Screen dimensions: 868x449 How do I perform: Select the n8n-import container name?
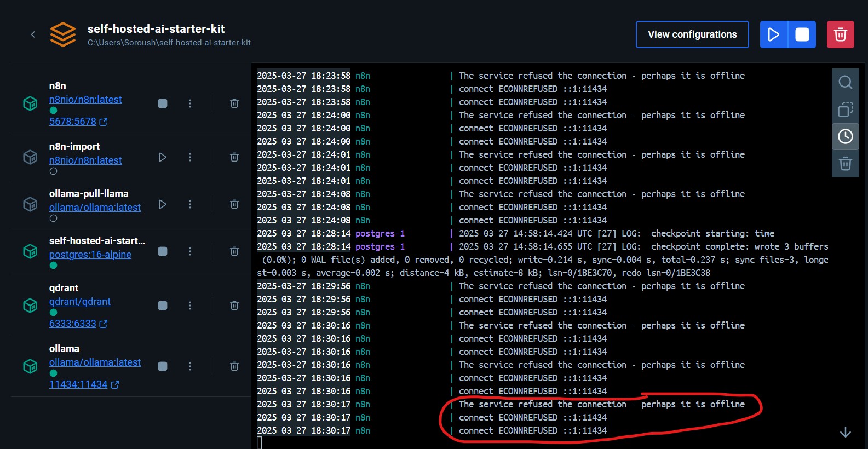pyautogui.click(x=74, y=147)
